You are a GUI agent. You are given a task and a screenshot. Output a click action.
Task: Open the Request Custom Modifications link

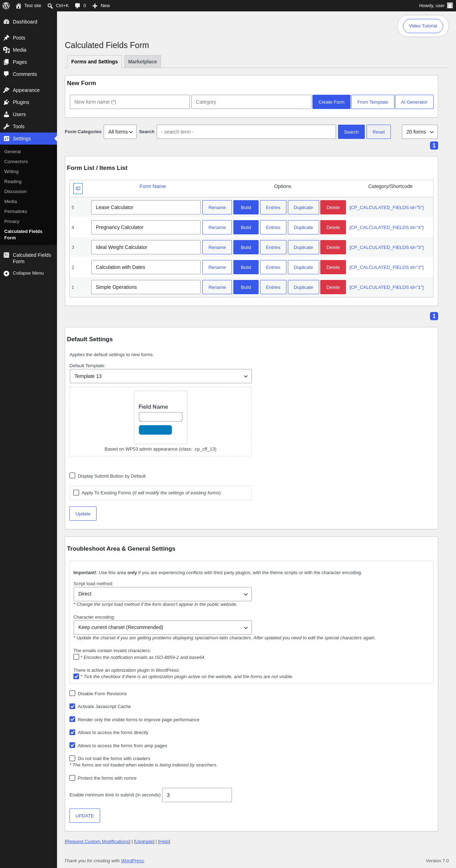[98, 842]
